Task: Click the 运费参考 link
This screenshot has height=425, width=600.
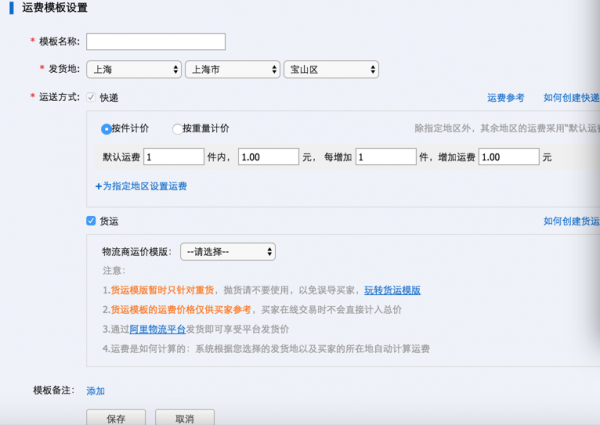Action: [505, 98]
